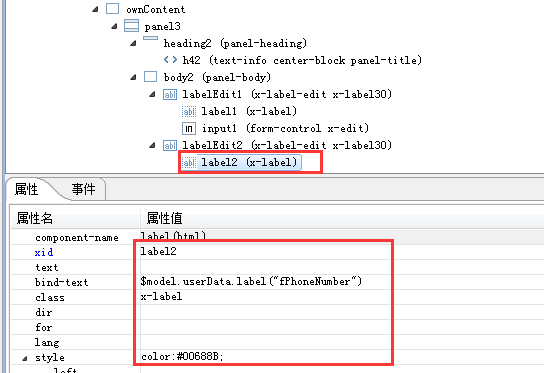Screen dimensions: 544x373
Task: Select h42 text-info panel-title node
Action: pyautogui.click(x=302, y=60)
